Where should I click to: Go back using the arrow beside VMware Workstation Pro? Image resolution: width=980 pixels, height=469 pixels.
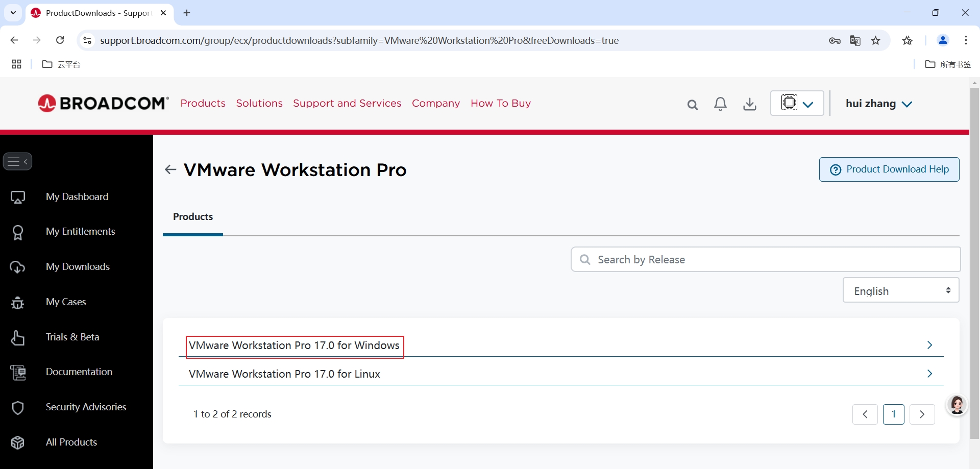pyautogui.click(x=170, y=169)
